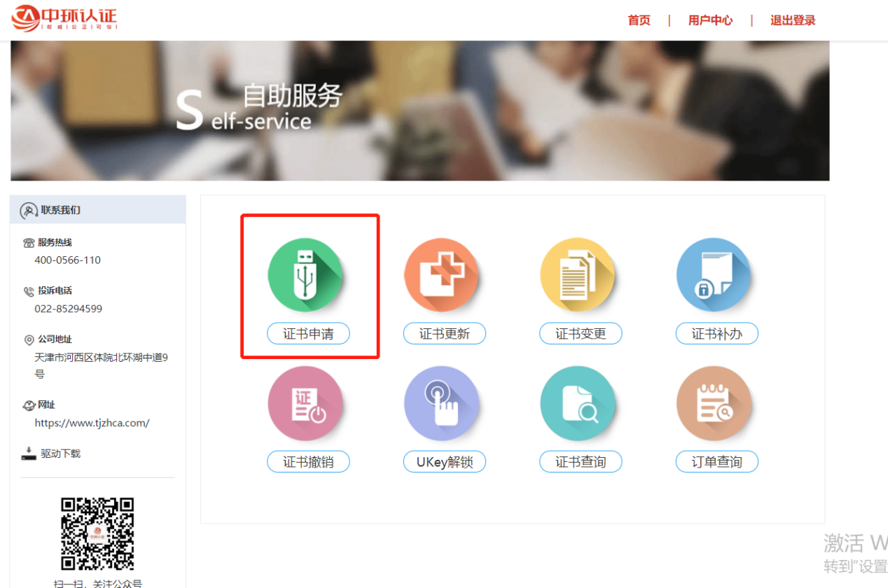Click the green USB certificate application icon
This screenshot has height=588, width=888.
coord(305,275)
